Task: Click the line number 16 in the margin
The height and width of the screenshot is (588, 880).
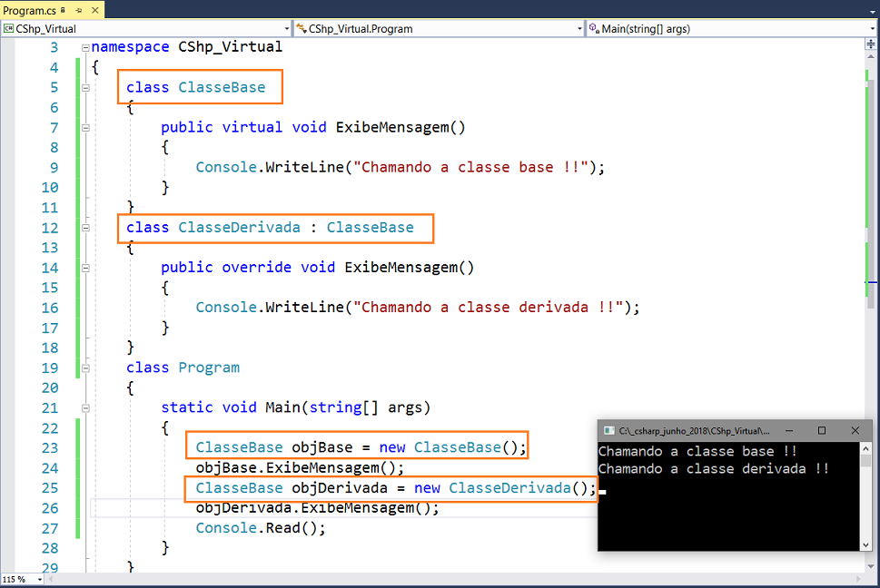Action: click(x=50, y=308)
